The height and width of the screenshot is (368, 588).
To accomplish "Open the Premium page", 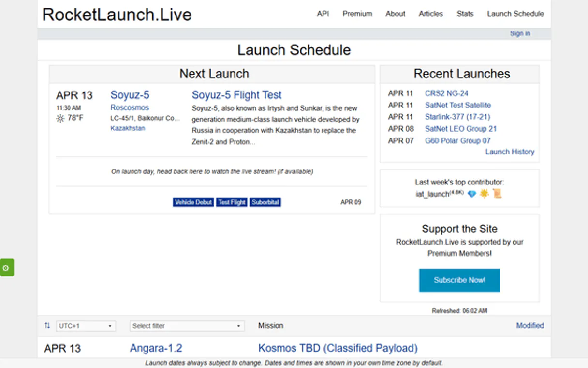I will click(x=357, y=14).
